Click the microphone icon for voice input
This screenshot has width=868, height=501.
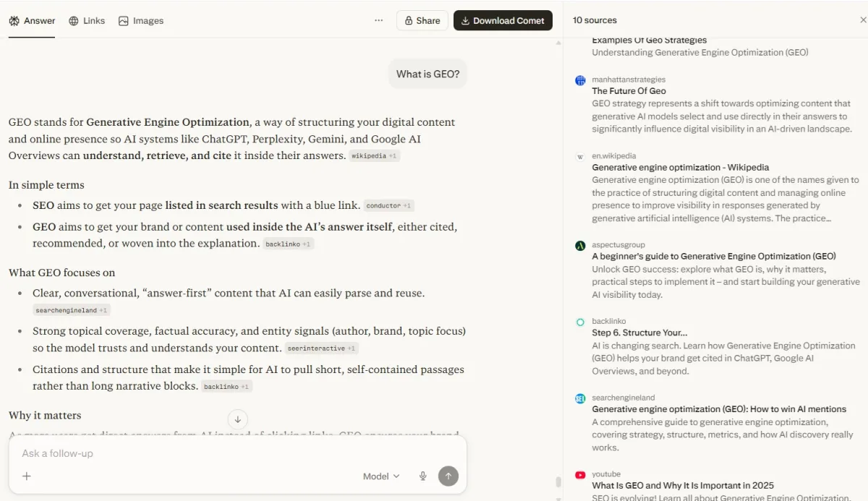[422, 476]
